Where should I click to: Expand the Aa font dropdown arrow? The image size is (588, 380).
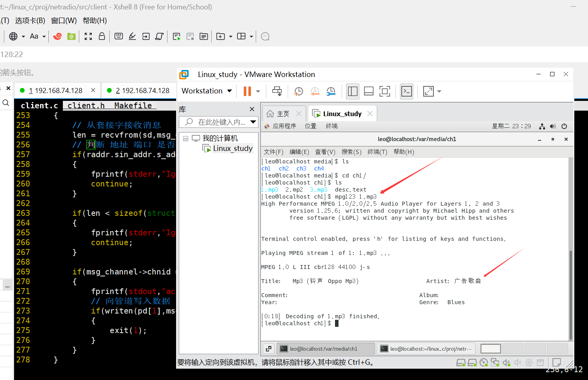pos(44,36)
